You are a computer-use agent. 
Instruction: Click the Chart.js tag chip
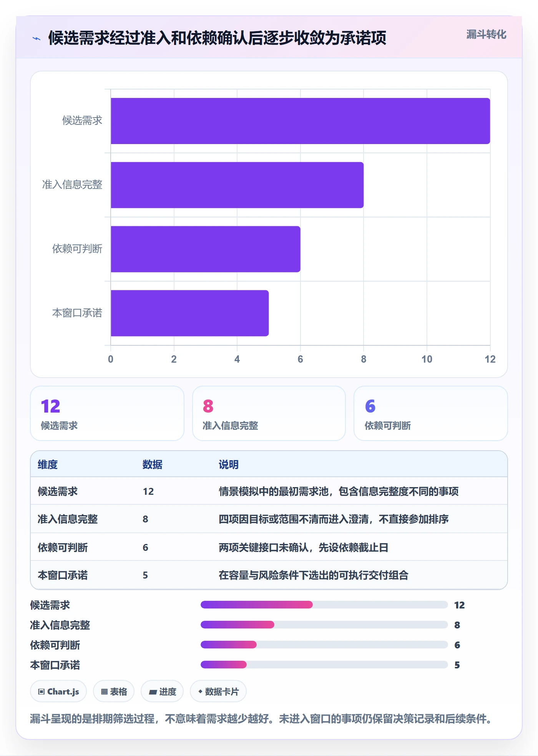pyautogui.click(x=58, y=691)
